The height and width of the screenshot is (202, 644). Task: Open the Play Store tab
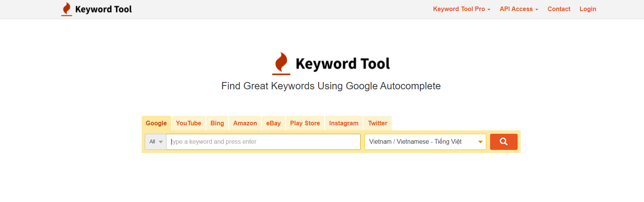tap(305, 123)
